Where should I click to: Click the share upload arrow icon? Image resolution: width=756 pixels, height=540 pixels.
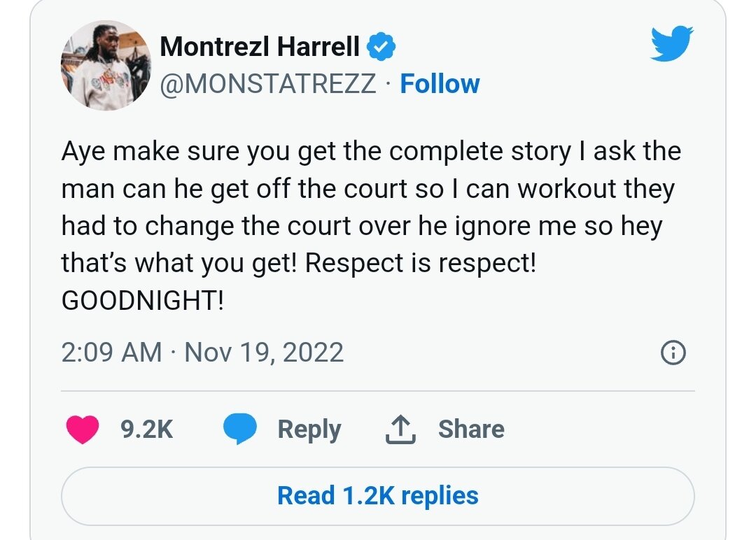click(x=400, y=429)
